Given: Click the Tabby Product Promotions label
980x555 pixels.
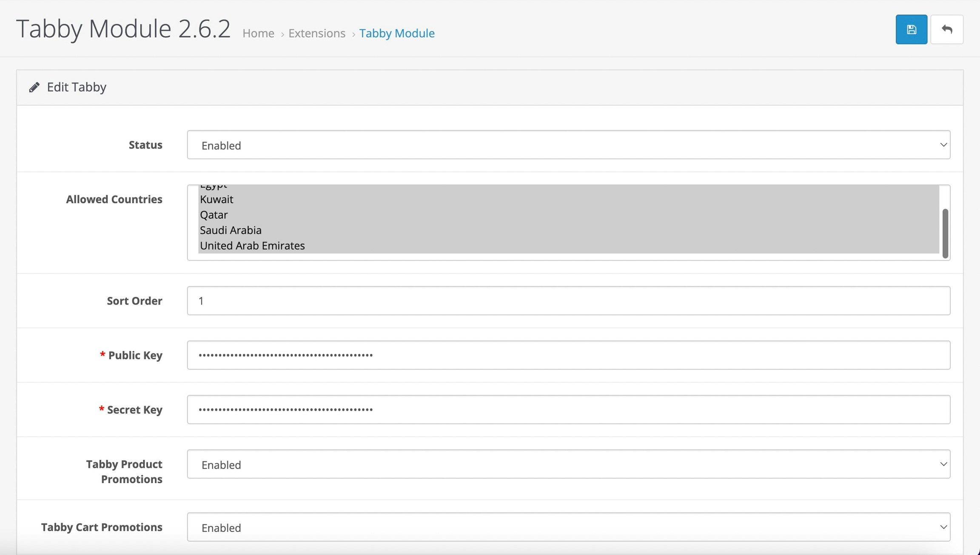Looking at the screenshot, I should (124, 472).
